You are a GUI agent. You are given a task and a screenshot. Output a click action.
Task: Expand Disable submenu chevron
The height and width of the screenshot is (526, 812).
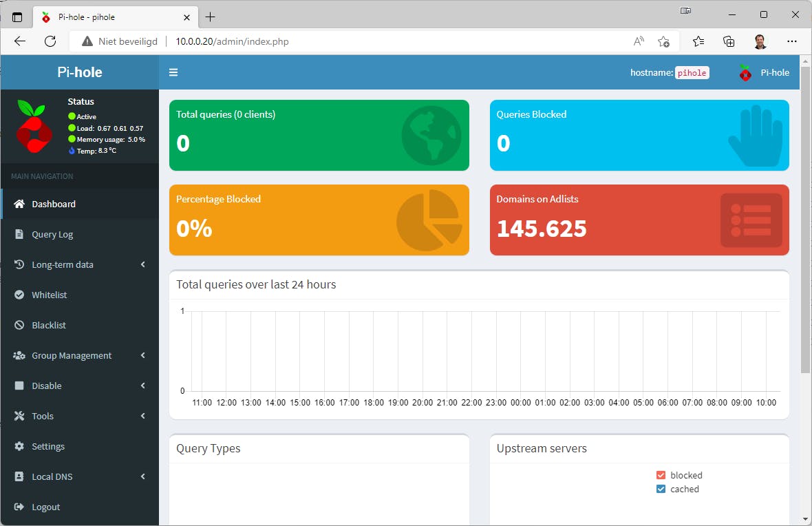pyautogui.click(x=143, y=386)
